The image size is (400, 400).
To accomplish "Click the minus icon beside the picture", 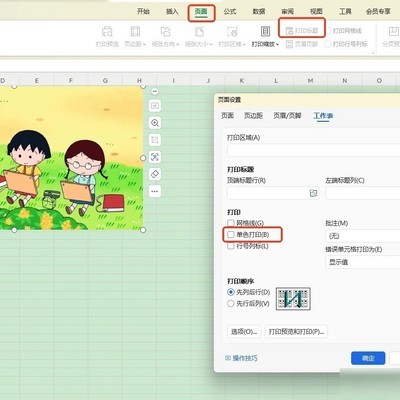I will pos(155,91).
